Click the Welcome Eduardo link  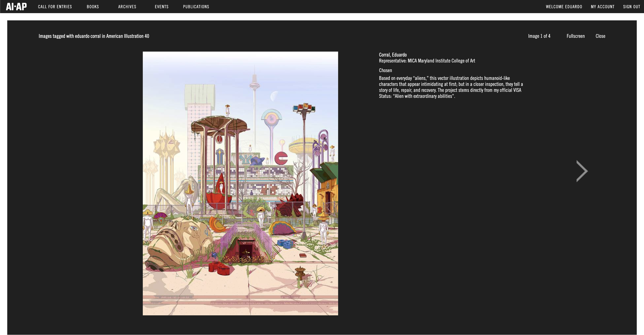pyautogui.click(x=564, y=7)
